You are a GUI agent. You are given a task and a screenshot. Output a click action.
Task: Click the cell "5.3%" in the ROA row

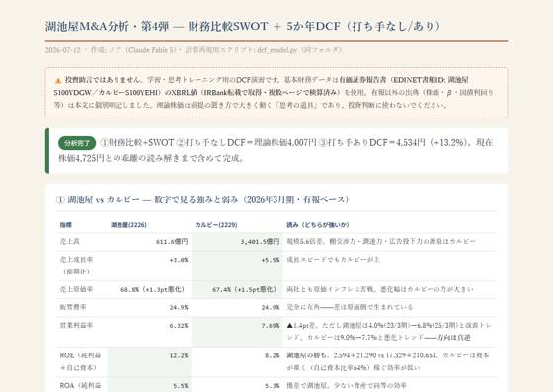pos(273,386)
